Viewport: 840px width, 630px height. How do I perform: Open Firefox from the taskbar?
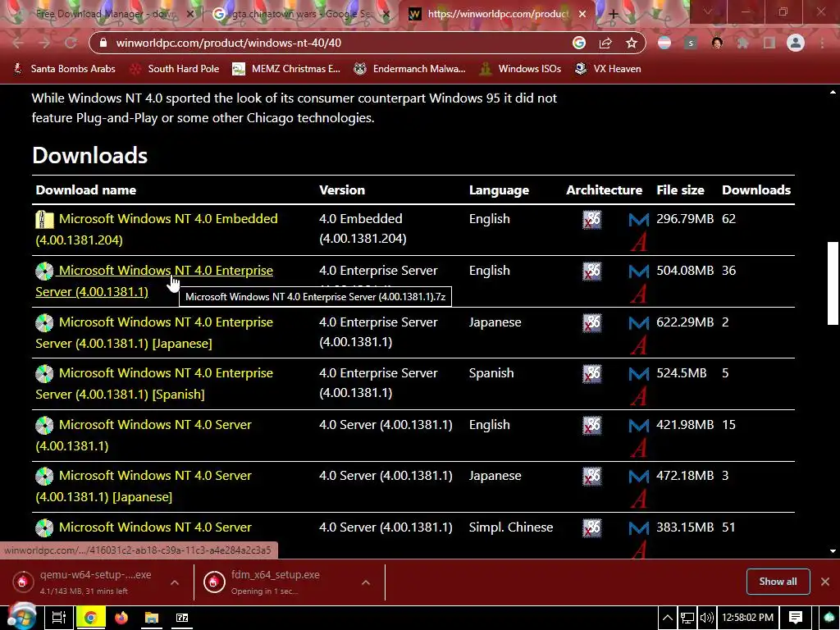click(121, 618)
